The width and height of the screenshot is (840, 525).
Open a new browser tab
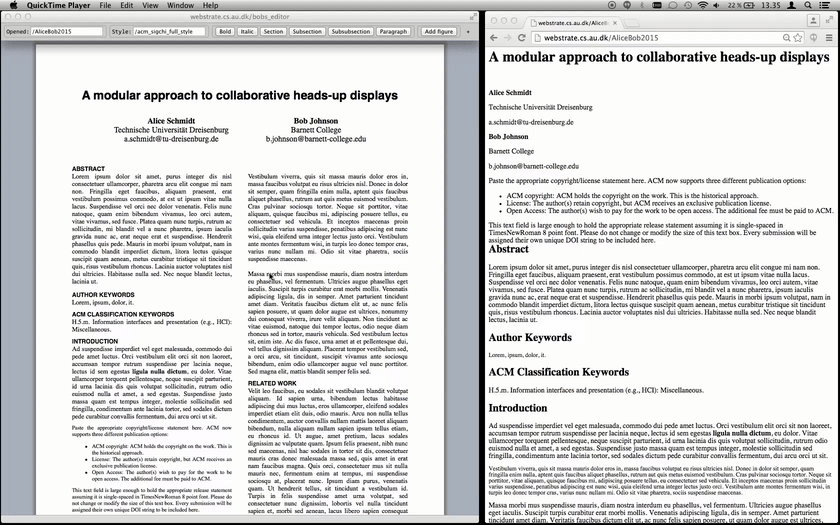[x=632, y=23]
